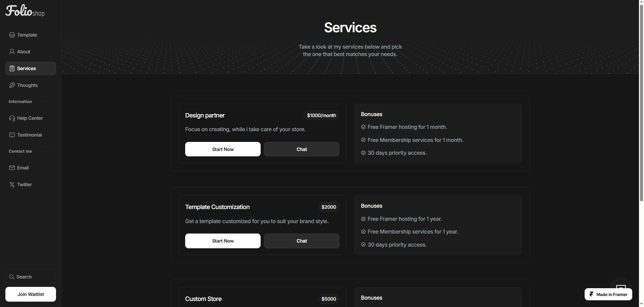
Task: Click the Search magnifier icon
Action: [12, 277]
